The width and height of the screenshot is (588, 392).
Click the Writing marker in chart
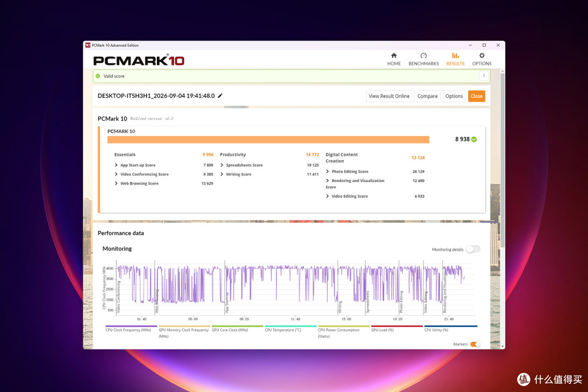click(x=340, y=307)
